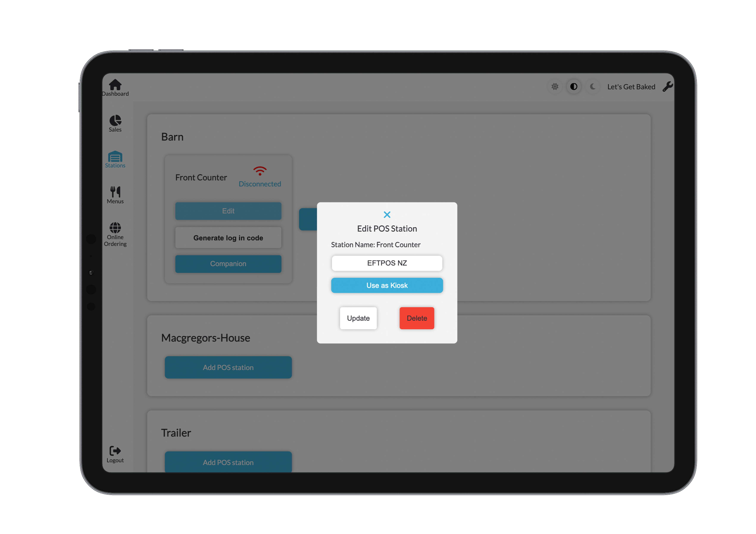Switch to light theme sun toggle

pos(555,87)
